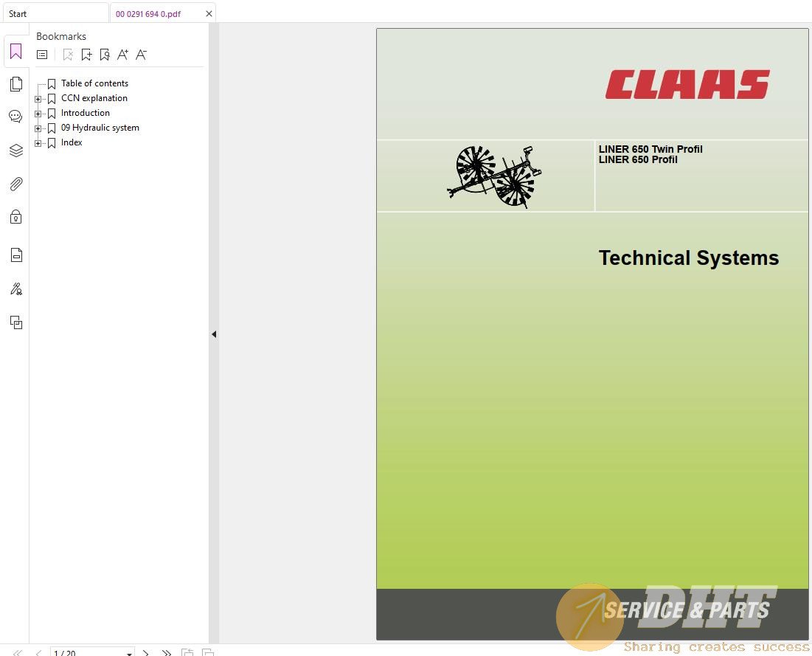Click the previous view icon in bottom bar
812x656 pixels.
coord(187,652)
